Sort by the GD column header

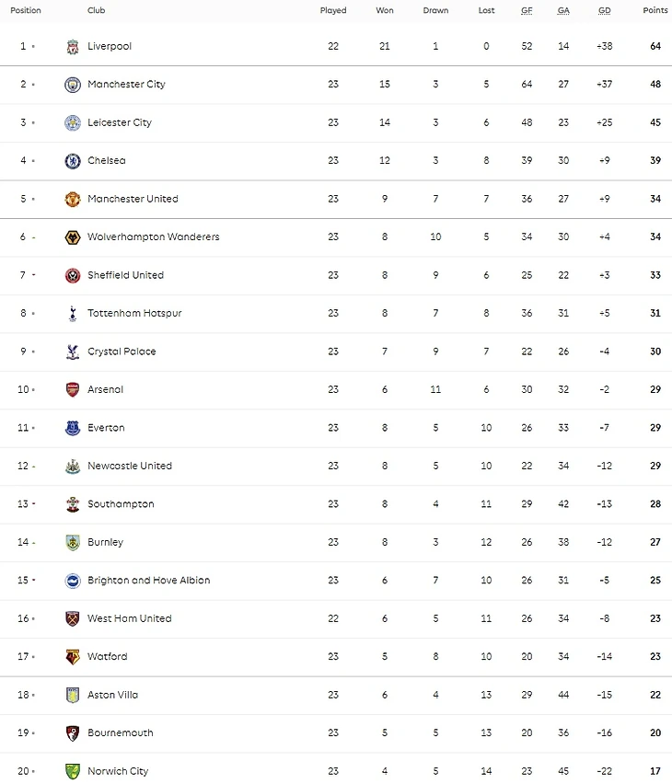[x=605, y=11]
